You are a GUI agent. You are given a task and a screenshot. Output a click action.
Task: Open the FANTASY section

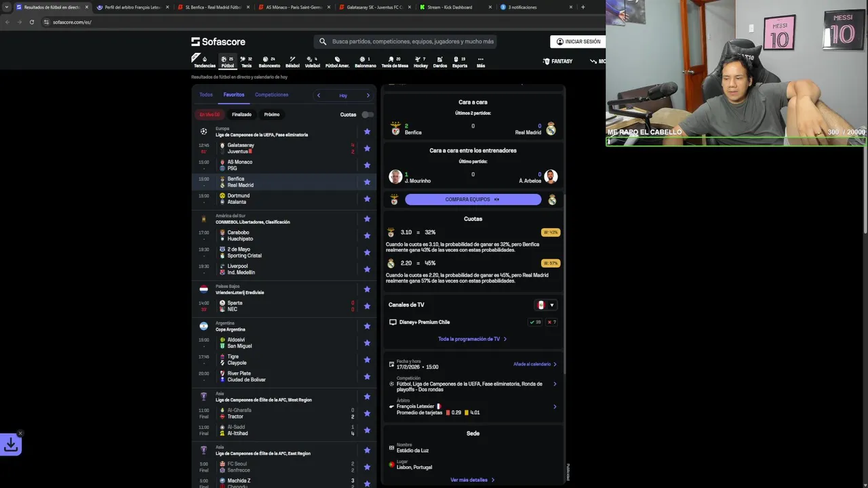click(557, 61)
